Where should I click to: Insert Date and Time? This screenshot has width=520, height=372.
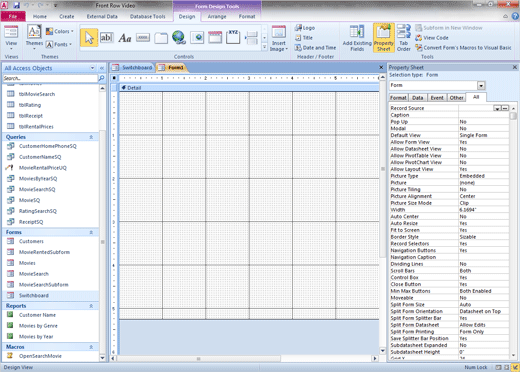315,48
